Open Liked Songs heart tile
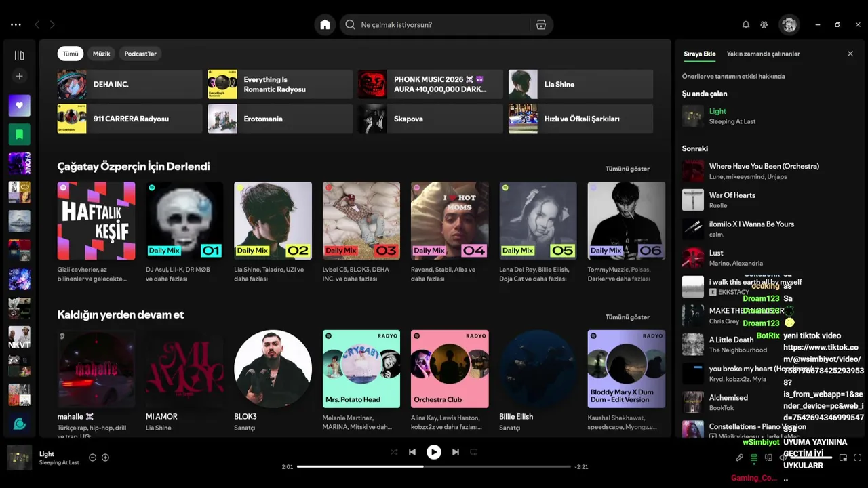868x488 pixels. [x=19, y=105]
